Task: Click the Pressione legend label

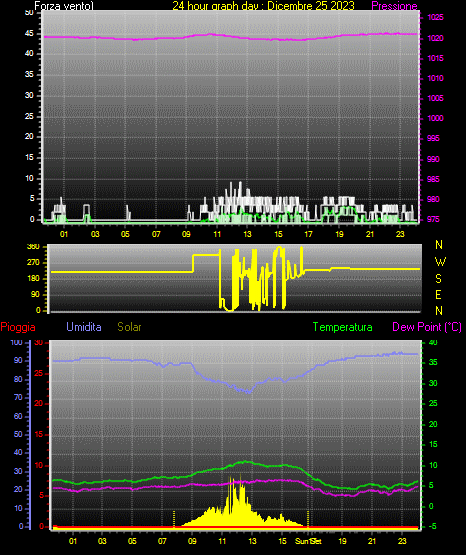Action: 394,6
